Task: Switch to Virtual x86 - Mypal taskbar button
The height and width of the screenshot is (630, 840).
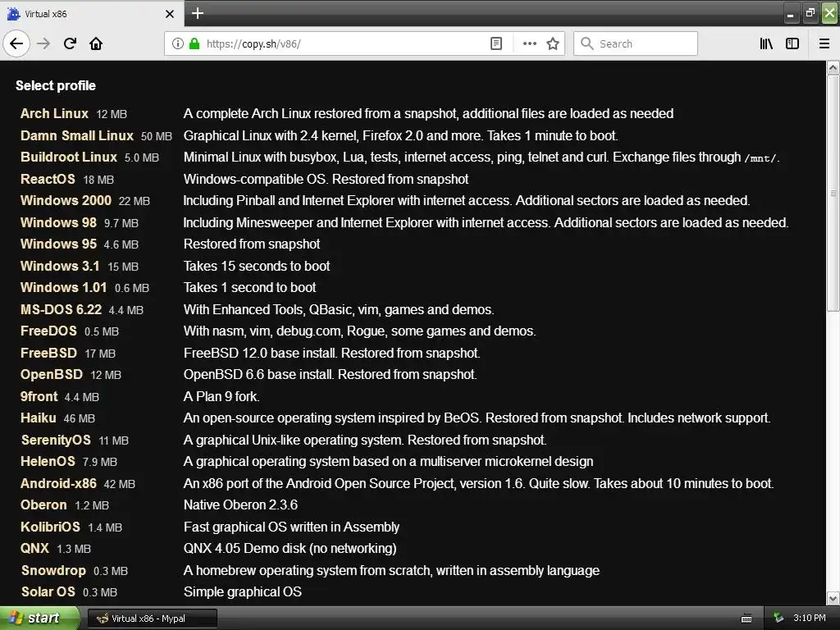Action: [x=152, y=619]
